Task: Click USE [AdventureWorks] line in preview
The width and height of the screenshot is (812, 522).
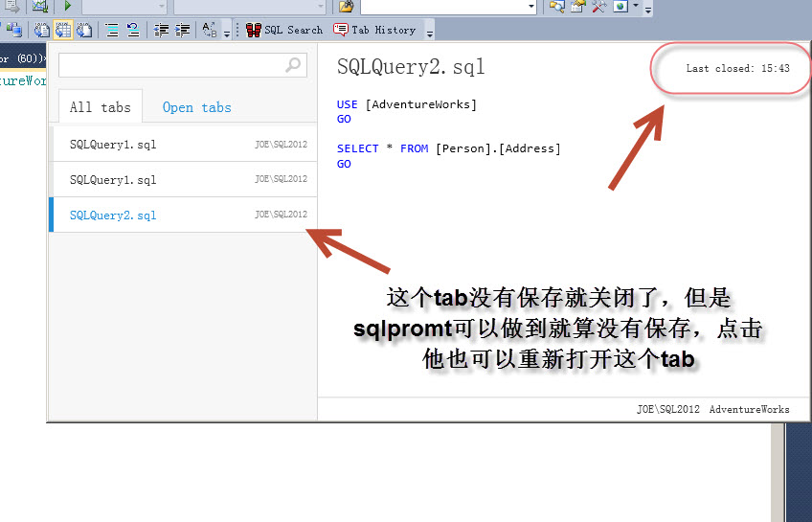Action: pos(407,104)
